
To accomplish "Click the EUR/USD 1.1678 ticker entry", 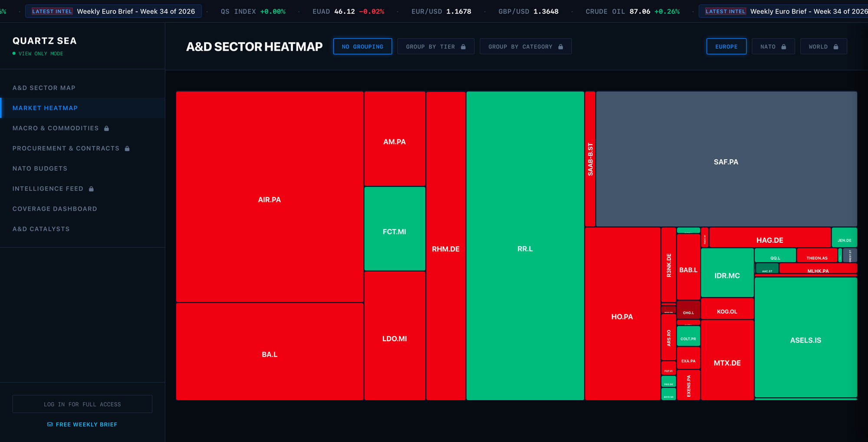I will pos(441,11).
